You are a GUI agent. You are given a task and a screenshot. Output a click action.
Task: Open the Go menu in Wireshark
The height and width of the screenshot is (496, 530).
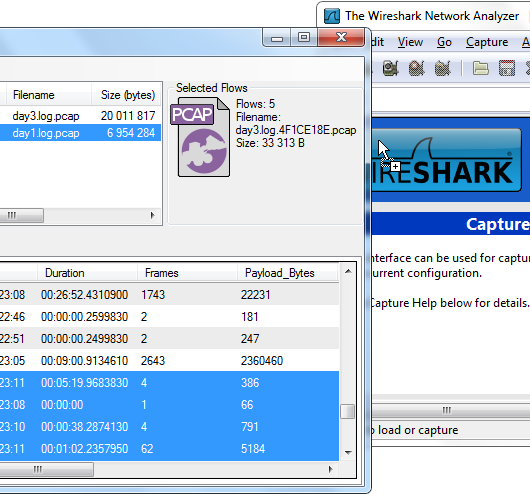[444, 42]
